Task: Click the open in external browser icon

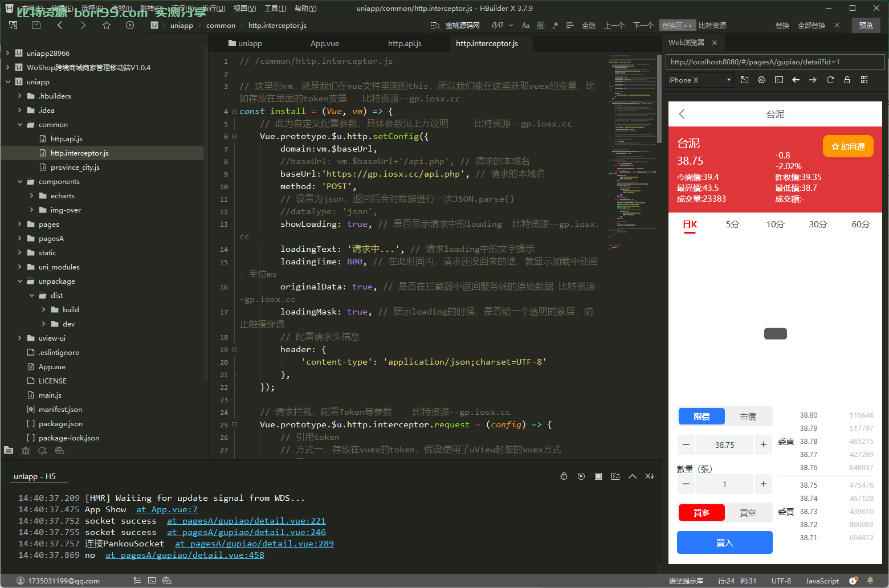Action: point(744,80)
